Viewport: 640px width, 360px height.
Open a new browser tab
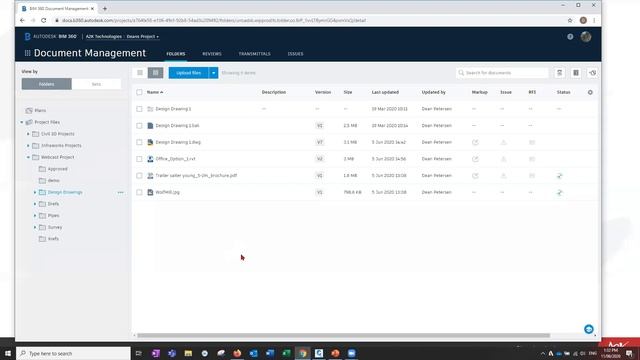pos(105,9)
